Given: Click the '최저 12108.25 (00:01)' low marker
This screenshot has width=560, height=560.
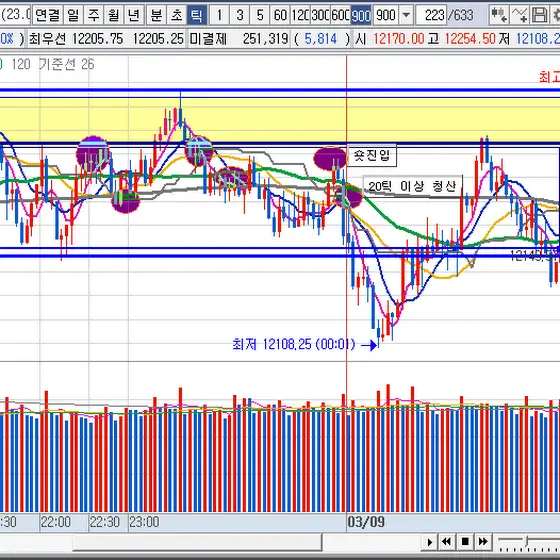Looking at the screenshot, I should point(294,344).
